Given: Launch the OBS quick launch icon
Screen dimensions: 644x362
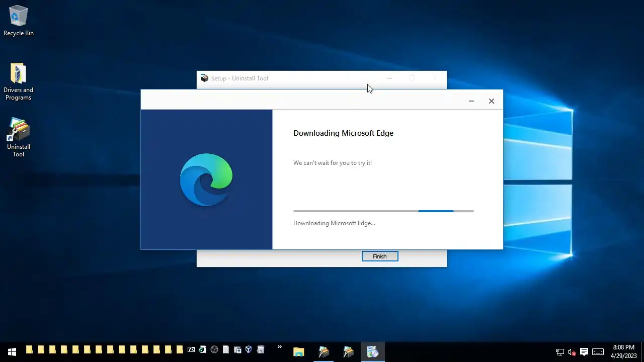Looking at the screenshot, I should [214, 349].
